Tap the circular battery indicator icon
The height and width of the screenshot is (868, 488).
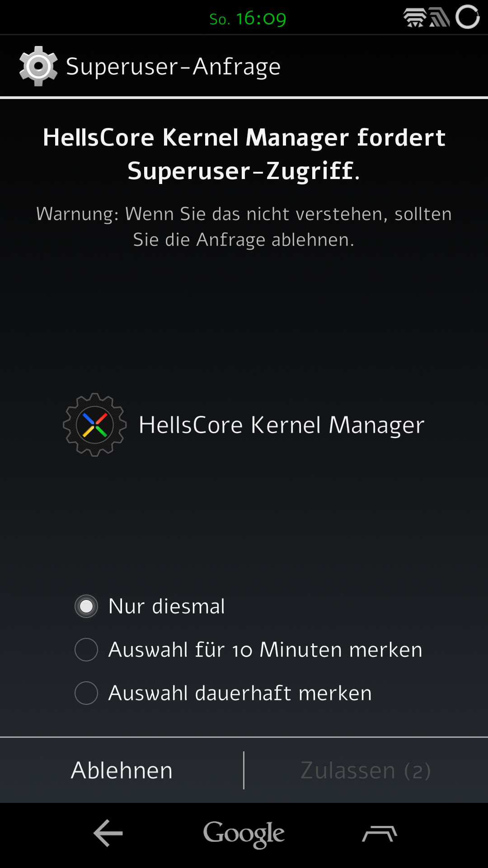click(467, 17)
